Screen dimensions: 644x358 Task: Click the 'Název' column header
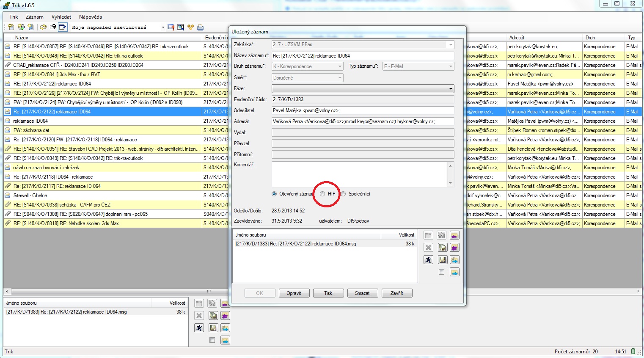coord(107,38)
